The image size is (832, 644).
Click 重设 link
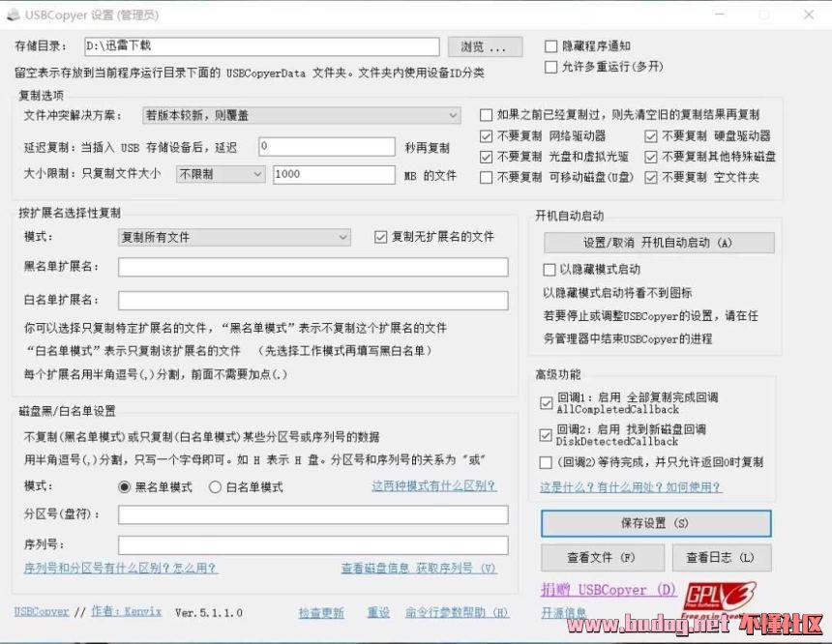coord(378,613)
